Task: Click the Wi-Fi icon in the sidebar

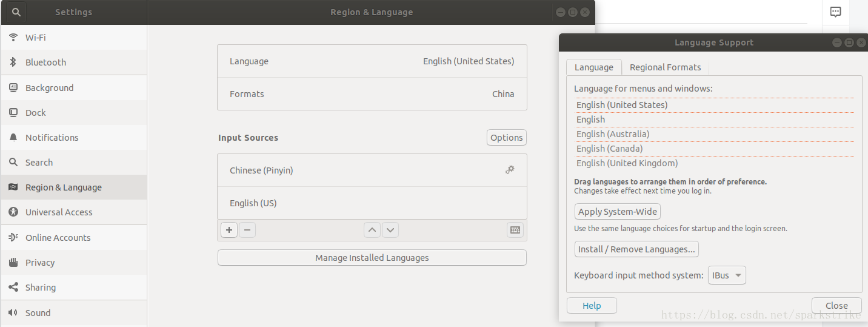Action: point(13,37)
